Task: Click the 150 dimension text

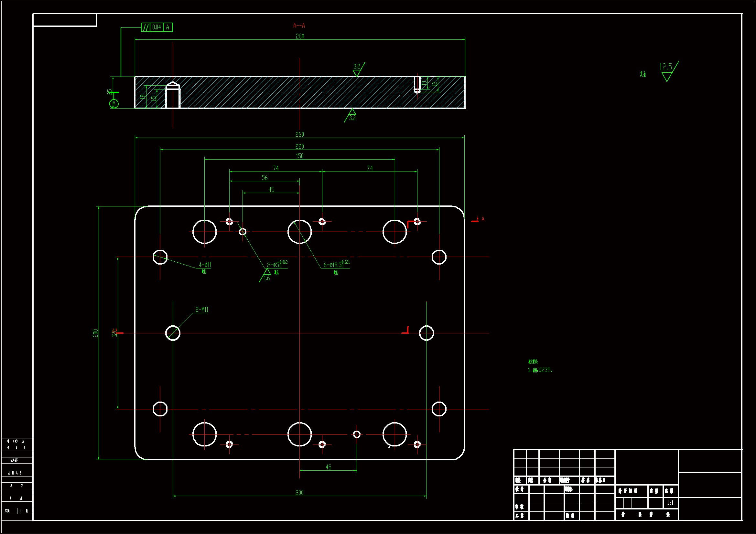Action: coord(299,156)
